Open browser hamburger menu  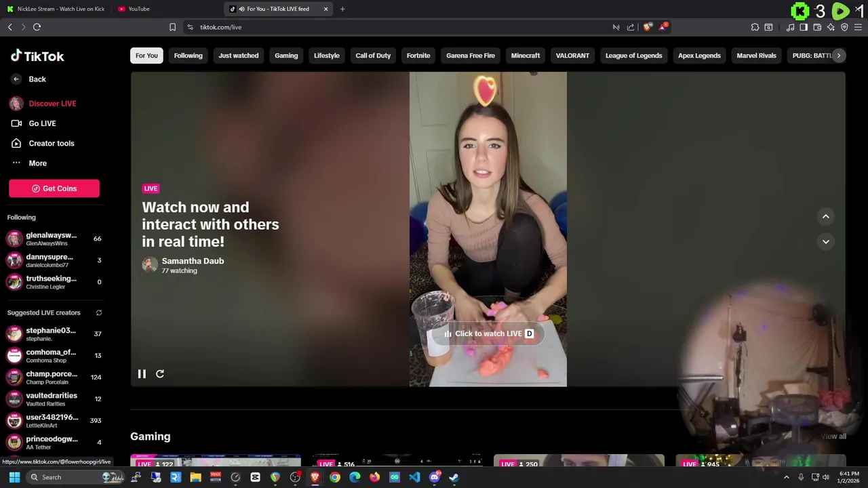(858, 27)
